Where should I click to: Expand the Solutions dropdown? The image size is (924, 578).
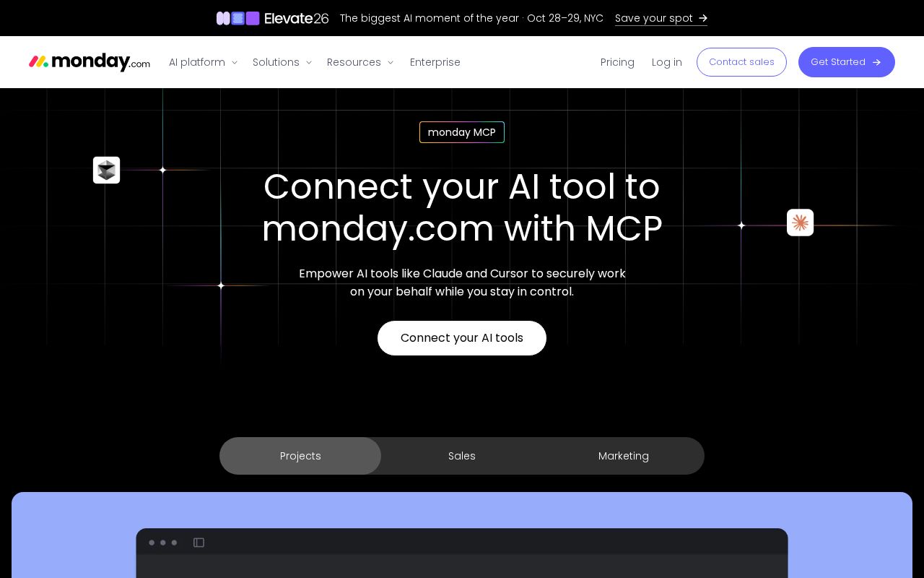[282, 62]
